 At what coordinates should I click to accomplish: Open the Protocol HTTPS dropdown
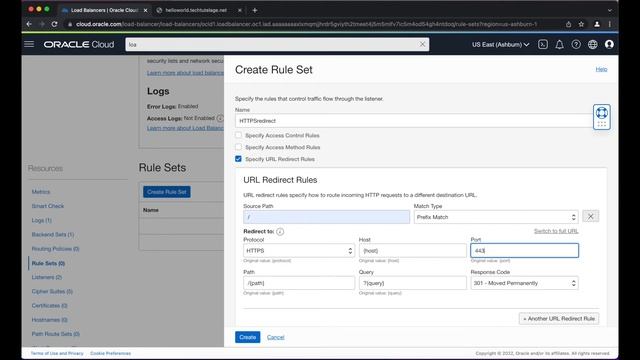click(x=299, y=251)
